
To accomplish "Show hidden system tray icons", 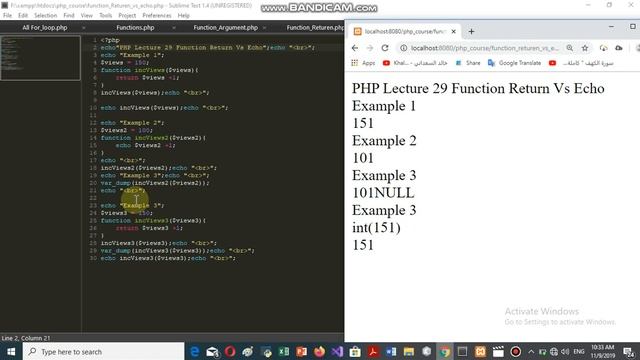I will click(531, 351).
